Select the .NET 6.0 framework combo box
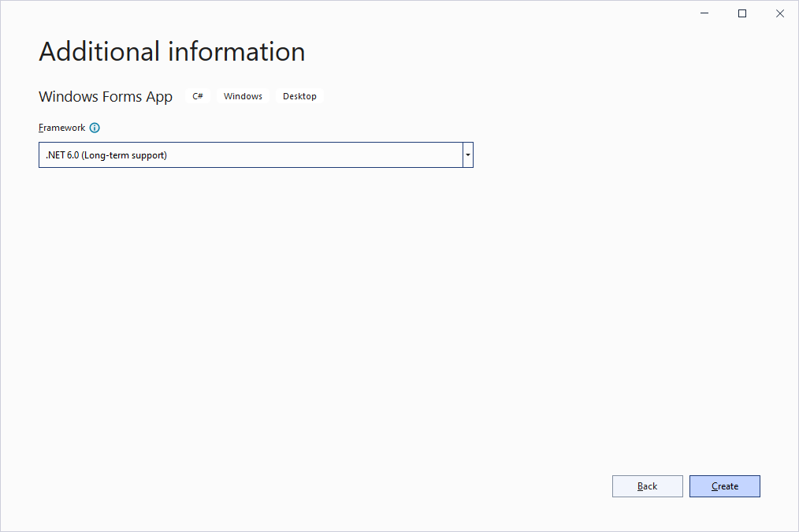Image resolution: width=799 pixels, height=532 pixels. tap(256, 155)
